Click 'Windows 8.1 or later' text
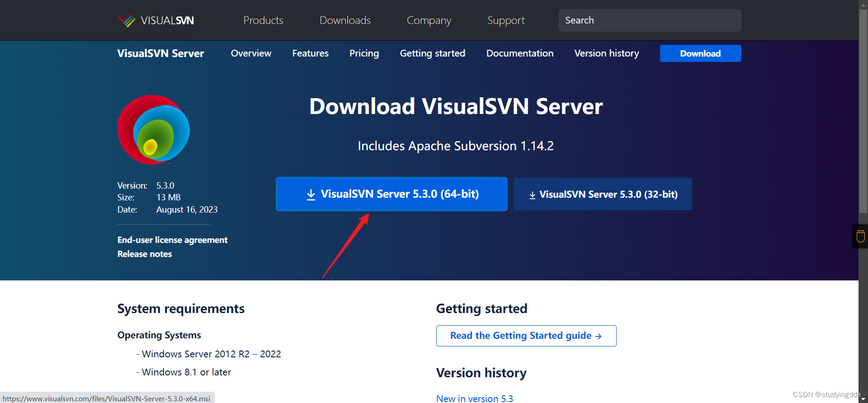The width and height of the screenshot is (868, 403). point(187,372)
